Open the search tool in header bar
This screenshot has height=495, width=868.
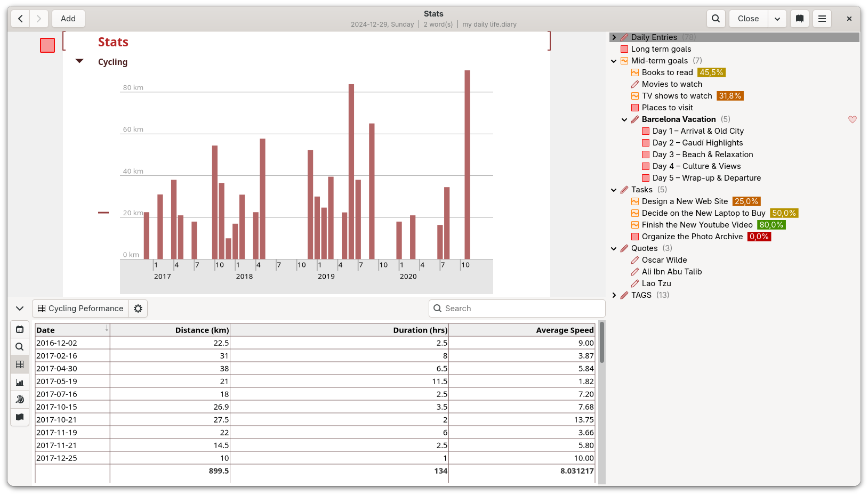pos(716,19)
